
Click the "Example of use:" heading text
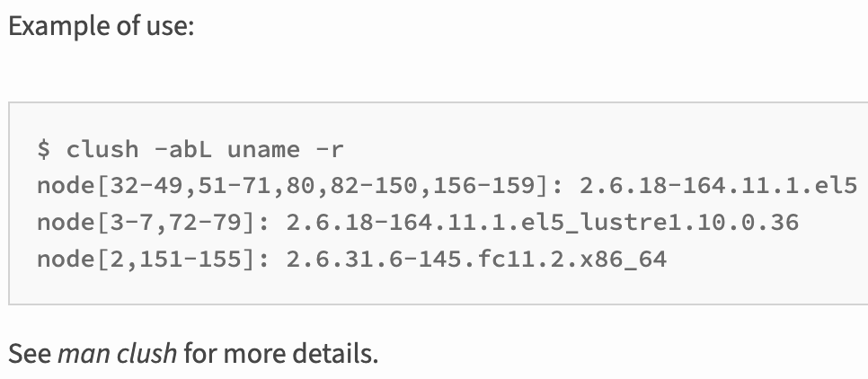100,24
